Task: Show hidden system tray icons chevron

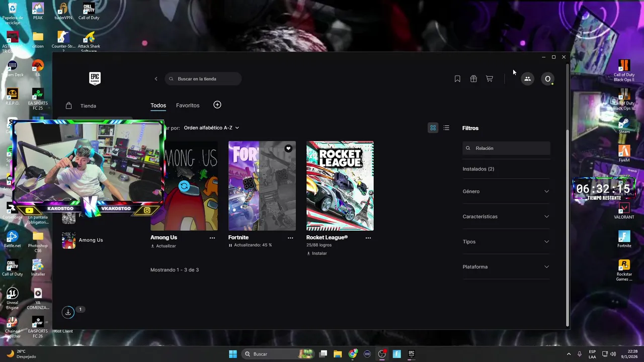Action: click(x=569, y=354)
